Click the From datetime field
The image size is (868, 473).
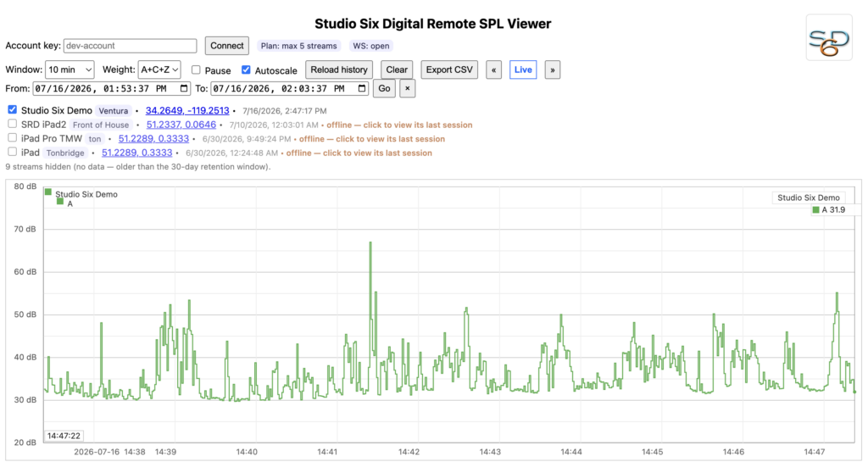(x=112, y=89)
